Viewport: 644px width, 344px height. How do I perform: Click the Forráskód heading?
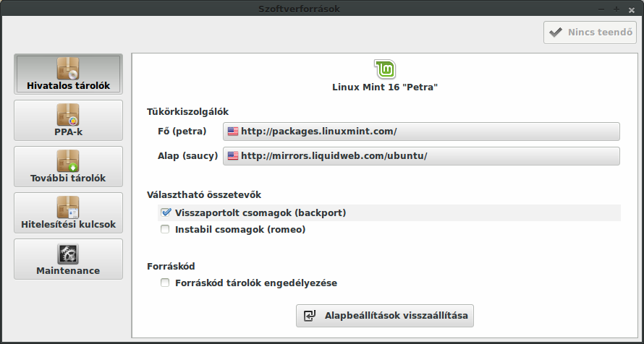coord(171,267)
